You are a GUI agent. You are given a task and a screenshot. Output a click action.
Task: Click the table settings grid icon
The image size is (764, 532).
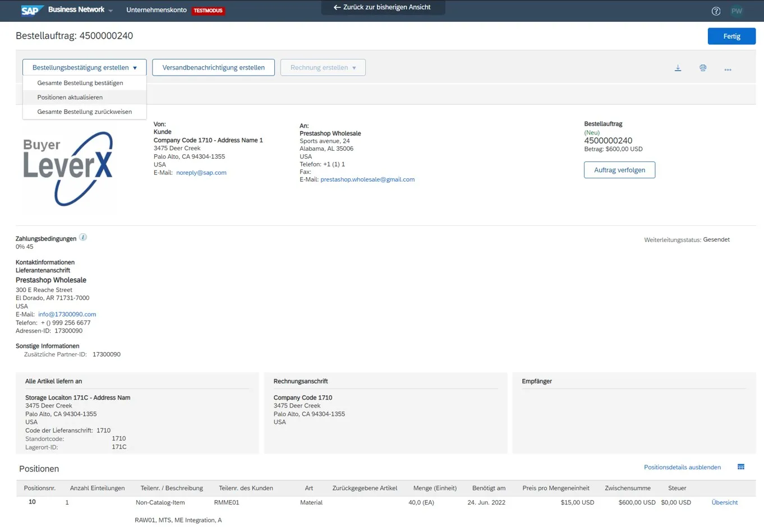(741, 467)
